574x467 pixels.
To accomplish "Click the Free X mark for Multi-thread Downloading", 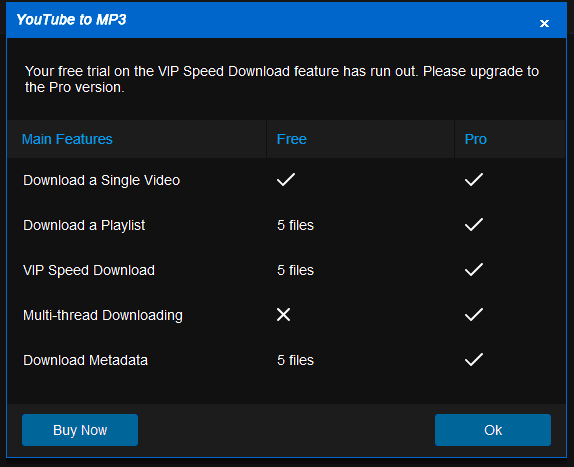I will (283, 314).
